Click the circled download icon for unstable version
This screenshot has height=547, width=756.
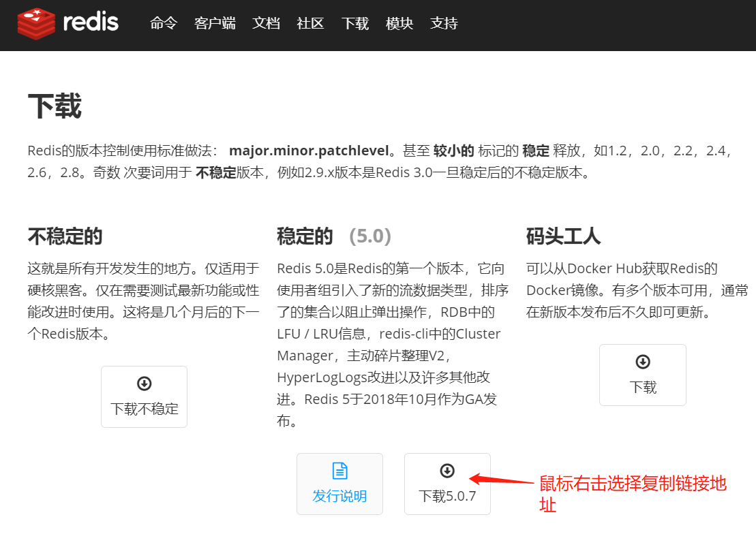pos(144,384)
